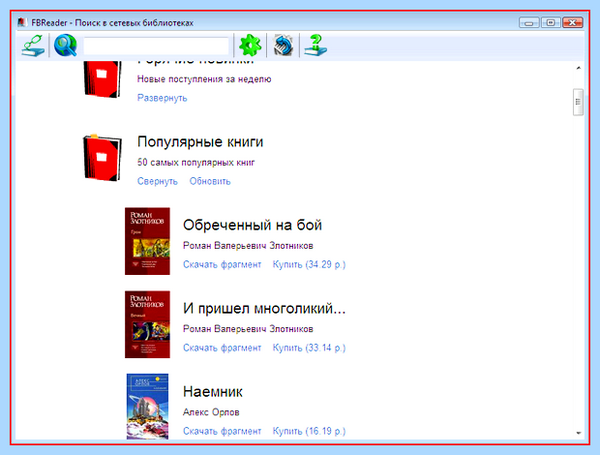Buy И пришел многоликий for 33.14 р.

click(x=309, y=348)
